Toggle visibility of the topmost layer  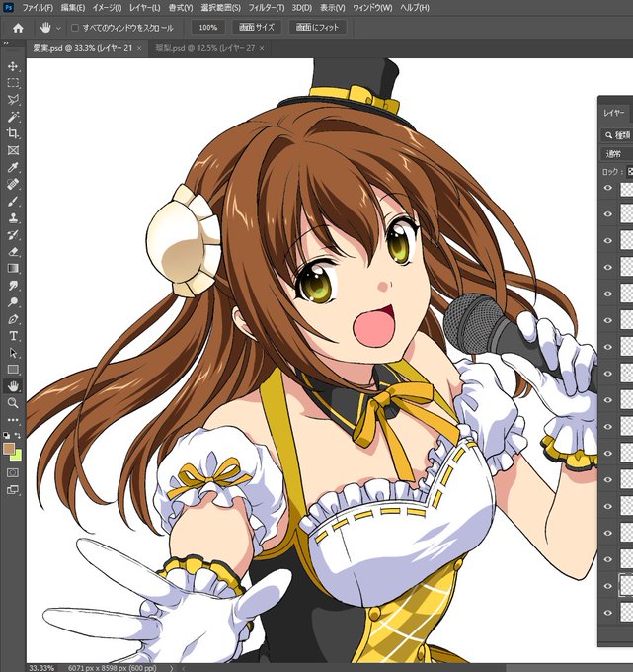pyautogui.click(x=607, y=188)
